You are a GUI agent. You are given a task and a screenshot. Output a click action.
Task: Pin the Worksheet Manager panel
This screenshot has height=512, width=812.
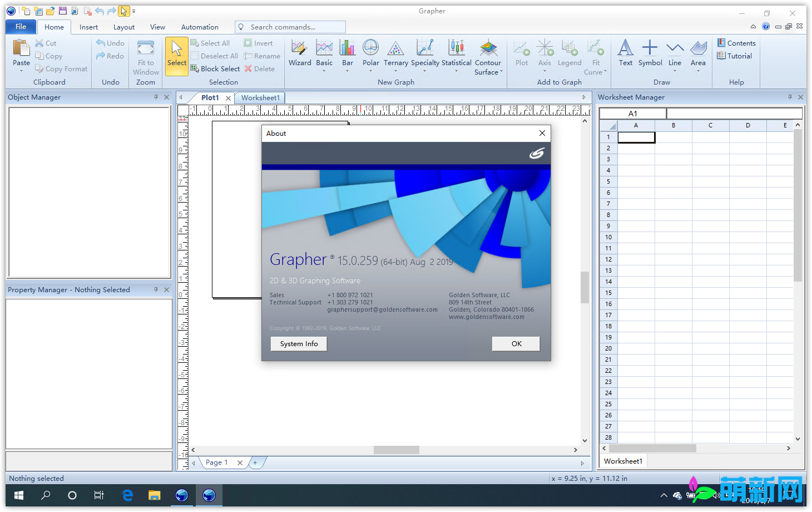pyautogui.click(x=790, y=97)
